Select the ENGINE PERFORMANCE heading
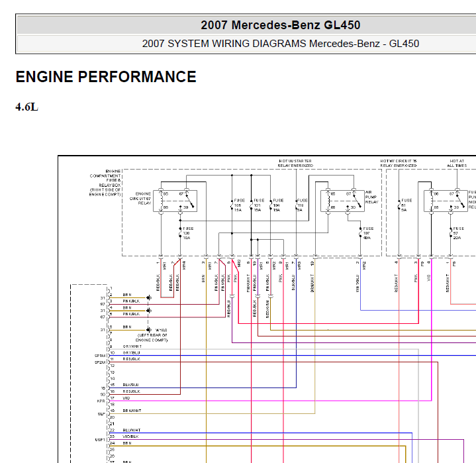 tap(106, 77)
